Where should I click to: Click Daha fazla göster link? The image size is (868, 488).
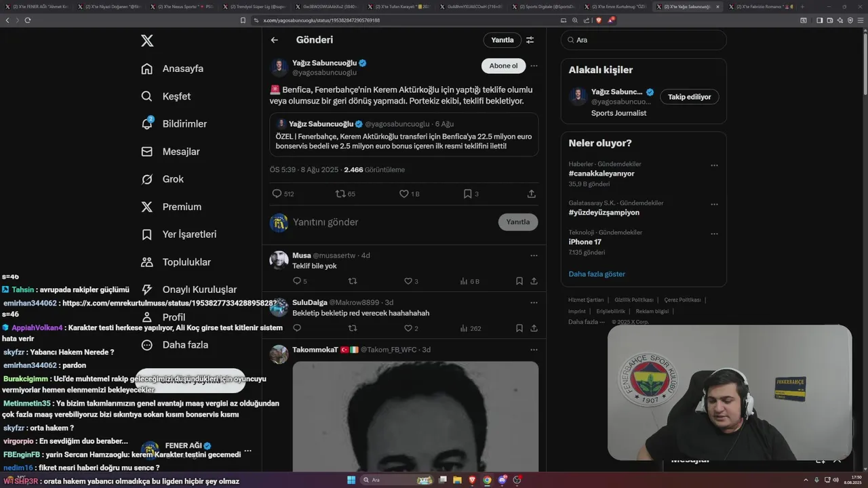(x=597, y=274)
